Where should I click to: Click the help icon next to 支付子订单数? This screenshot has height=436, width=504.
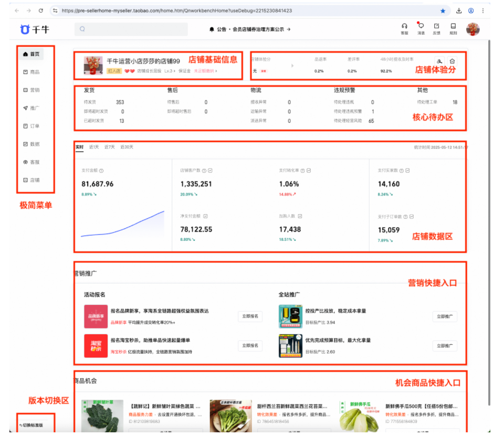click(x=405, y=217)
